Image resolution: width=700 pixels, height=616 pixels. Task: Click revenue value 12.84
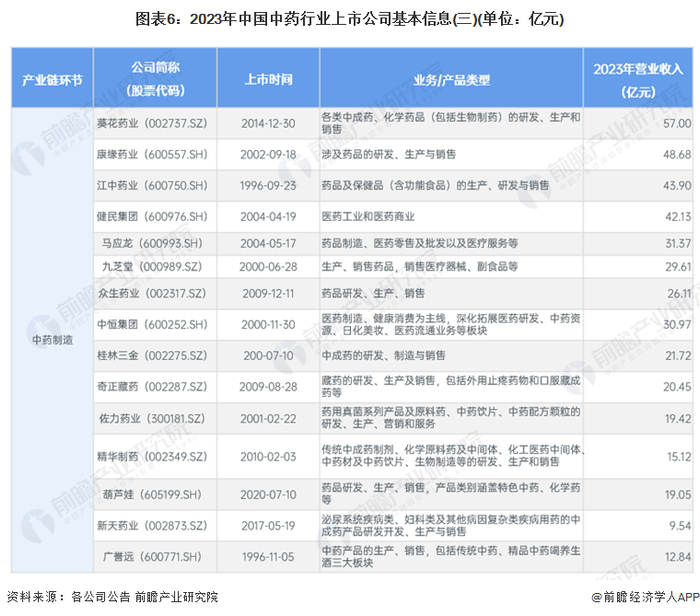pos(678,557)
